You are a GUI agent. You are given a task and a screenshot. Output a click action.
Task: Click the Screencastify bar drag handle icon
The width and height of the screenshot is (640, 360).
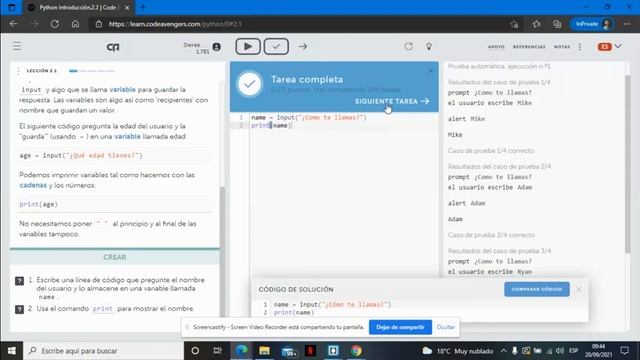(x=187, y=327)
